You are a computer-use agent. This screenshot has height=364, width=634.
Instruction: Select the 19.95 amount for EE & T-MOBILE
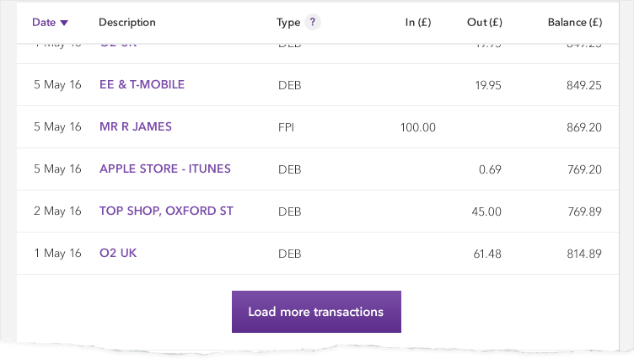pos(487,85)
